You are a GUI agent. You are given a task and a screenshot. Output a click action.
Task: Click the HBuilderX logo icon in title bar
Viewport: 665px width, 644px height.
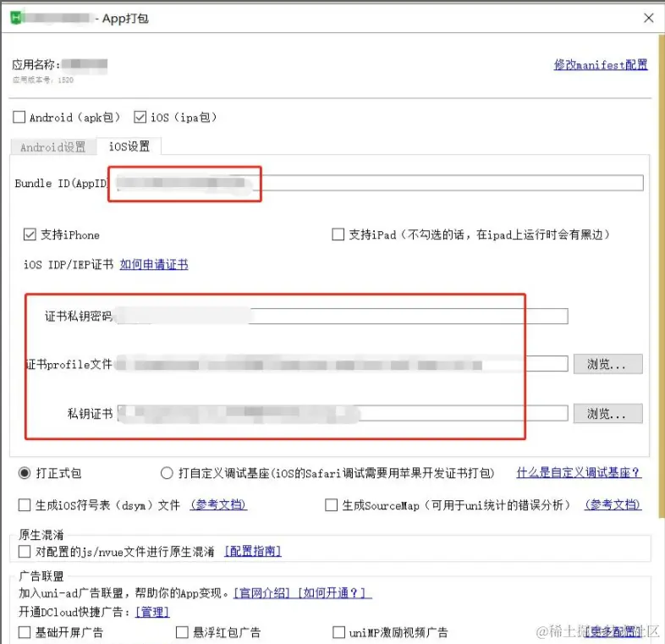click(16, 18)
